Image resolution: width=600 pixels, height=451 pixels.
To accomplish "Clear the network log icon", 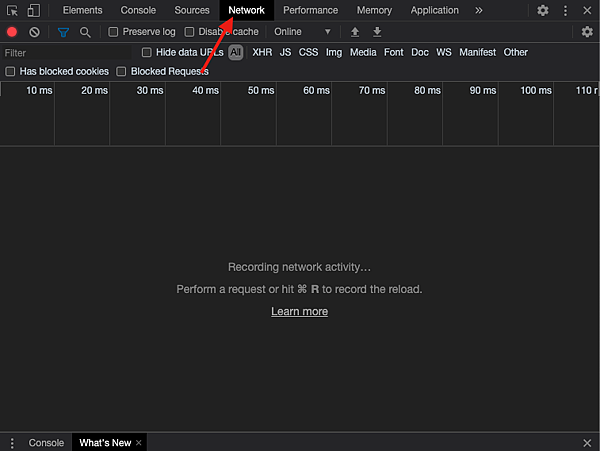I will 34,32.
